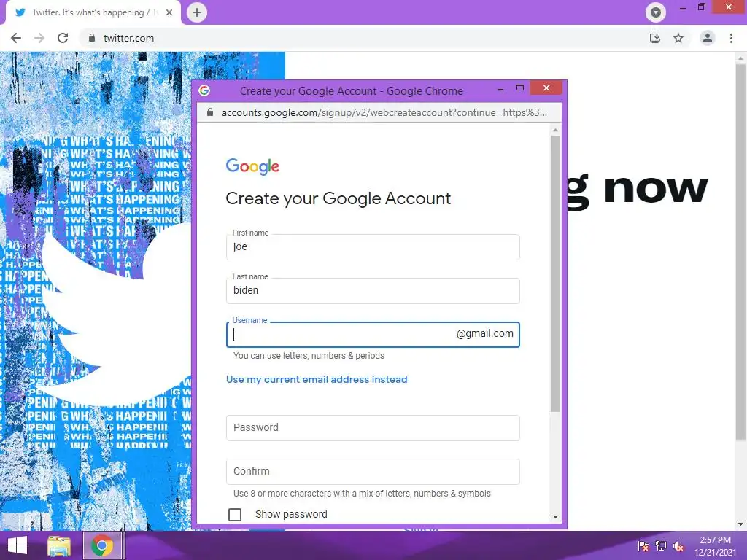Click the Twitter page vertical scrollbar
This screenshot has height=560, width=747.
pyautogui.click(x=740, y=252)
